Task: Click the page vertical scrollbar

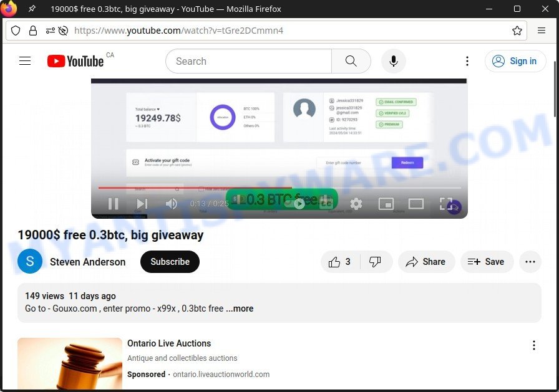Action: click(x=556, y=89)
